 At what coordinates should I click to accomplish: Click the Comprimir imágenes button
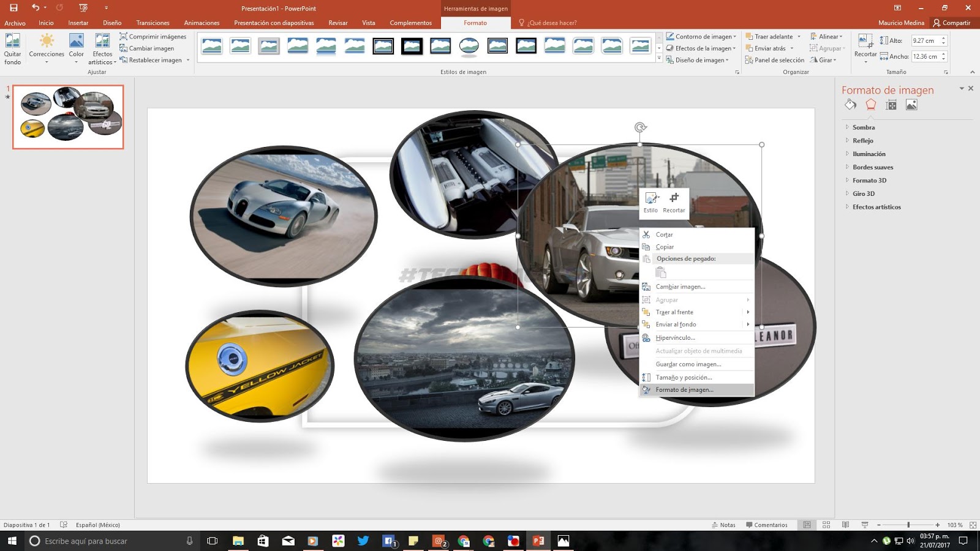click(154, 37)
